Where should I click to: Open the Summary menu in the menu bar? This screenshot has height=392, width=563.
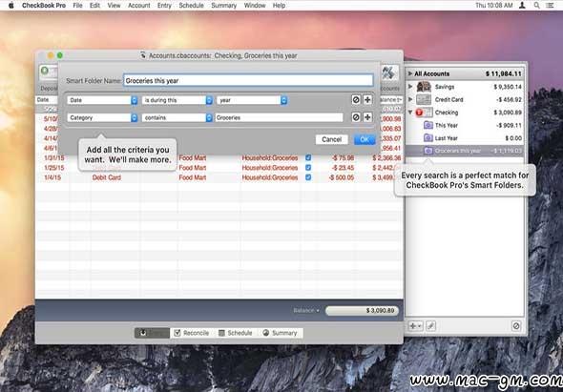[x=223, y=6]
